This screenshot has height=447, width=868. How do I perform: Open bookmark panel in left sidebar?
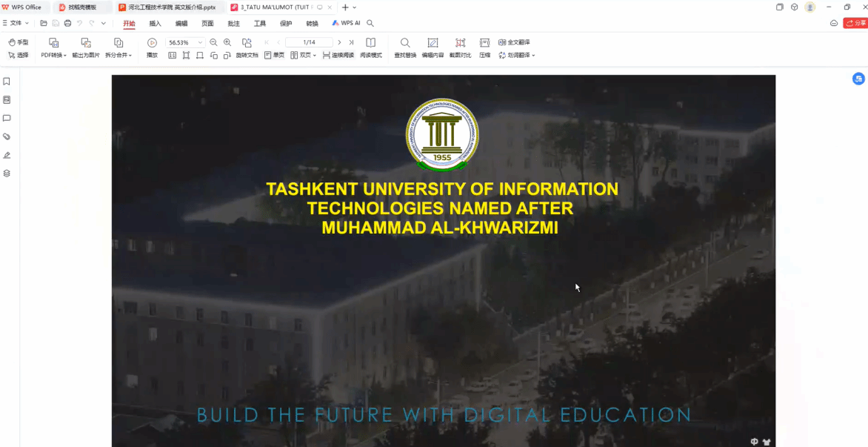coord(7,82)
